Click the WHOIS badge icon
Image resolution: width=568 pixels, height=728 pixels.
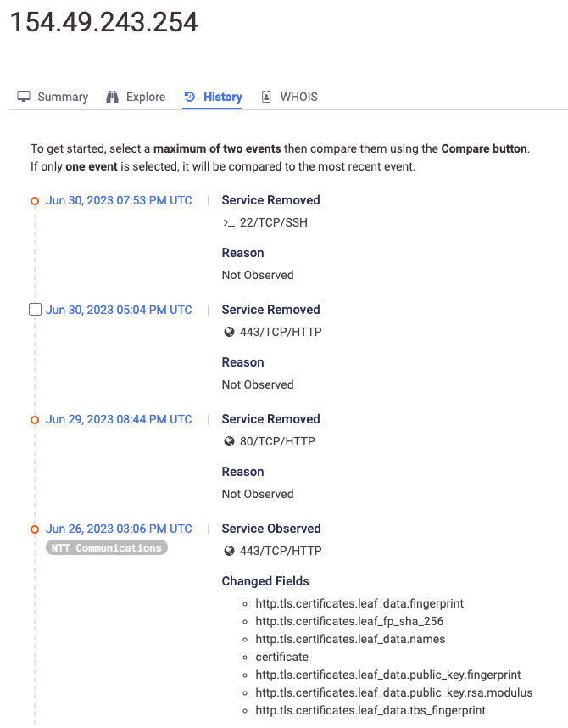click(267, 97)
